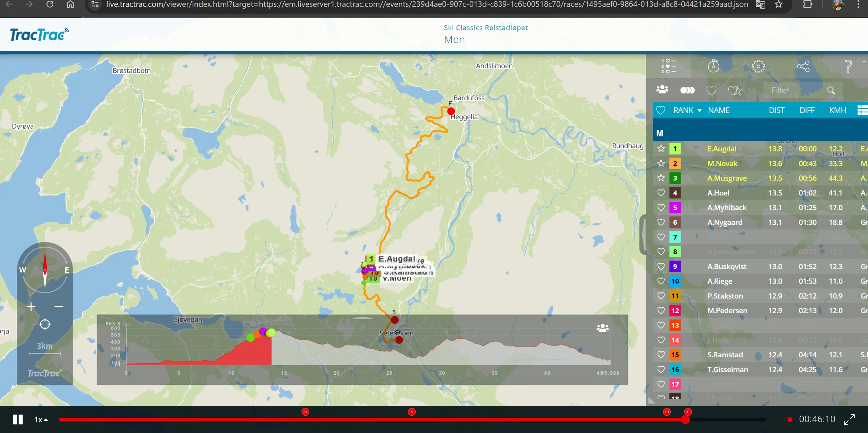Jump to timeline marker 13
Screen dimensions: 868x433
(667, 412)
